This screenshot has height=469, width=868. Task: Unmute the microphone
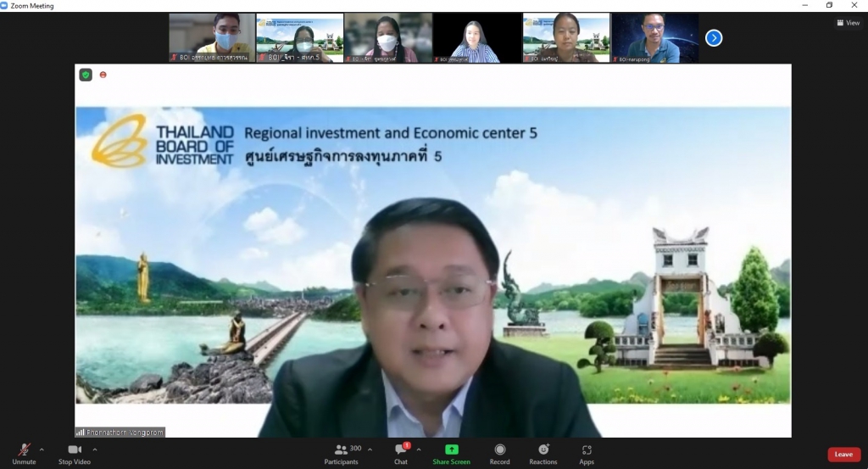coord(24,454)
